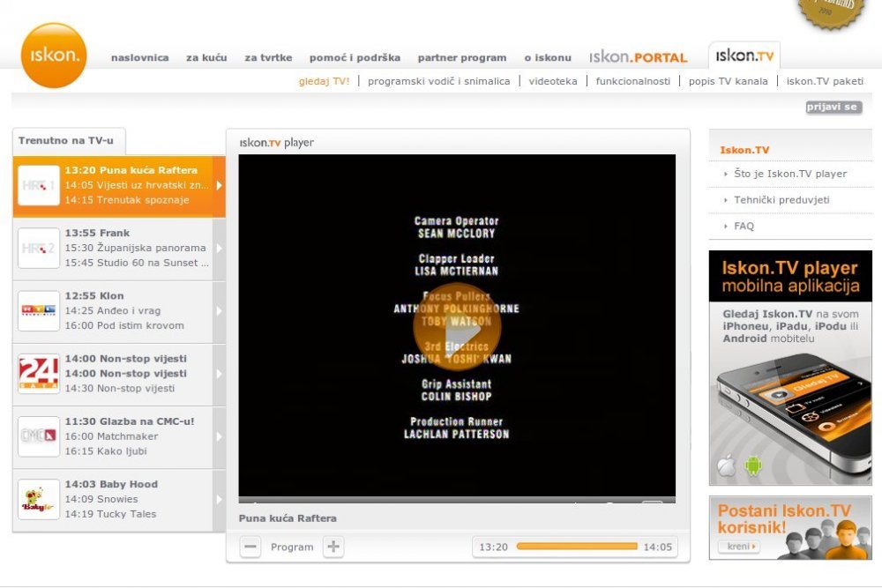Image resolution: width=882 pixels, height=588 pixels.
Task: Switch to previous program with minus button
Action: click(250, 547)
